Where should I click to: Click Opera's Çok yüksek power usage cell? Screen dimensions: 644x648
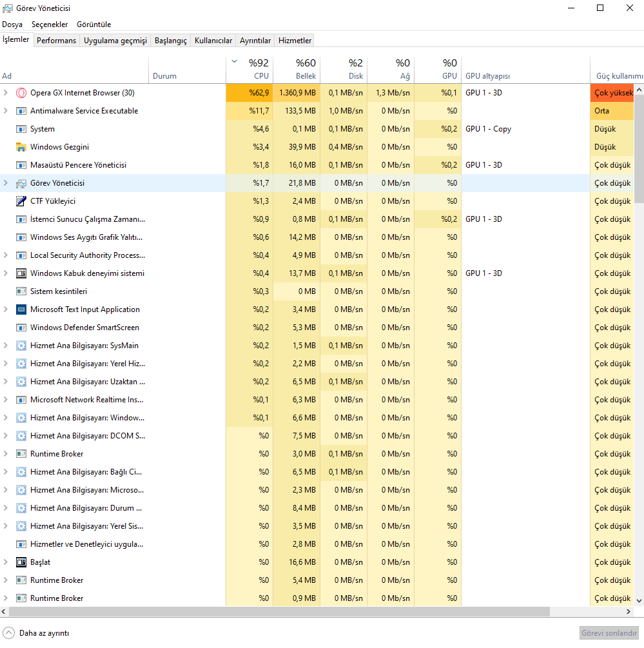click(x=612, y=93)
